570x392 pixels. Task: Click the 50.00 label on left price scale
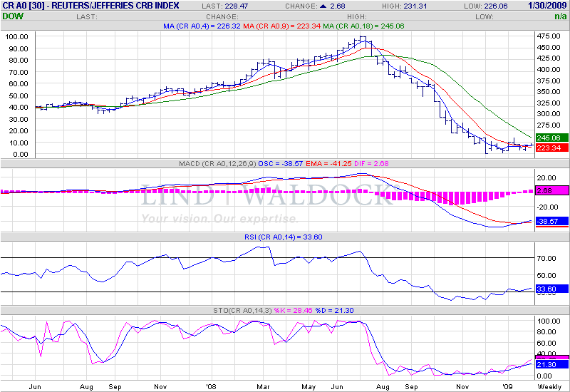coord(19,96)
